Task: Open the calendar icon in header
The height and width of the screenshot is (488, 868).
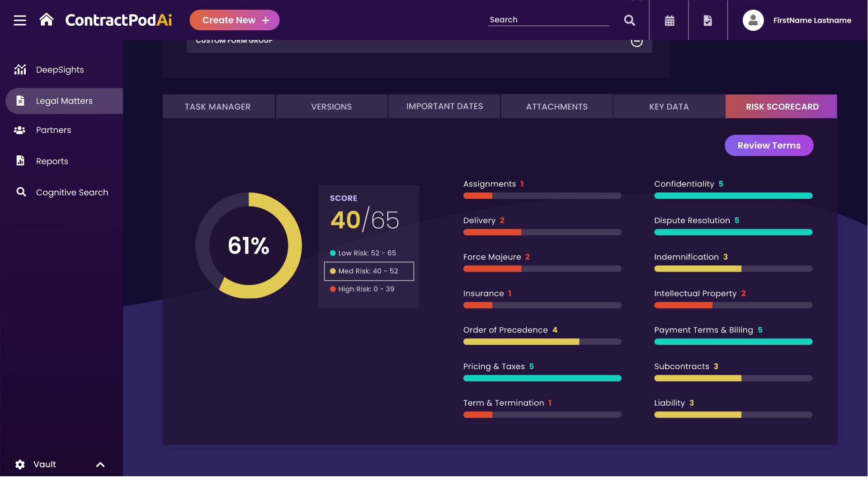Action: [670, 20]
